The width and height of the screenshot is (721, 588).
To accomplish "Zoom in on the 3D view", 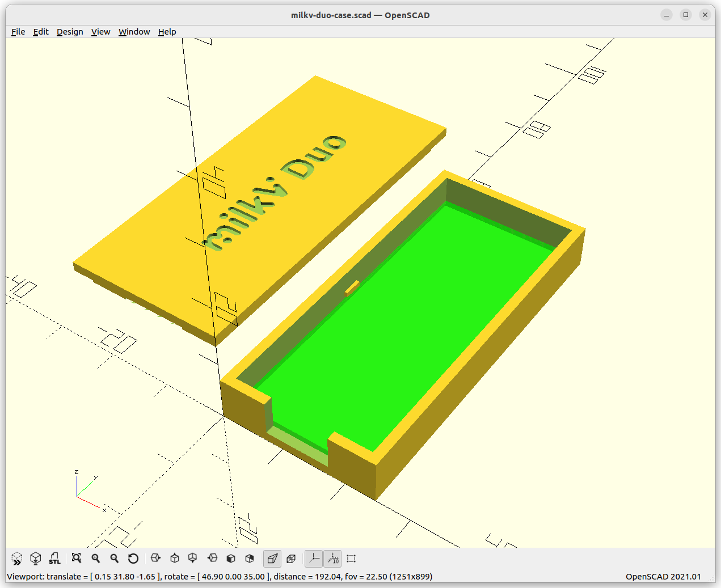I will [96, 559].
